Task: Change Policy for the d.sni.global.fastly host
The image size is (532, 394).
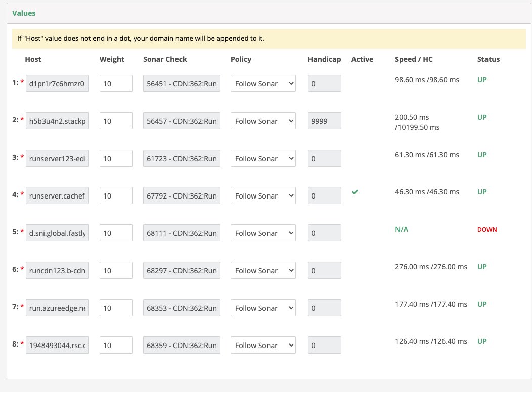Action: pyautogui.click(x=262, y=233)
